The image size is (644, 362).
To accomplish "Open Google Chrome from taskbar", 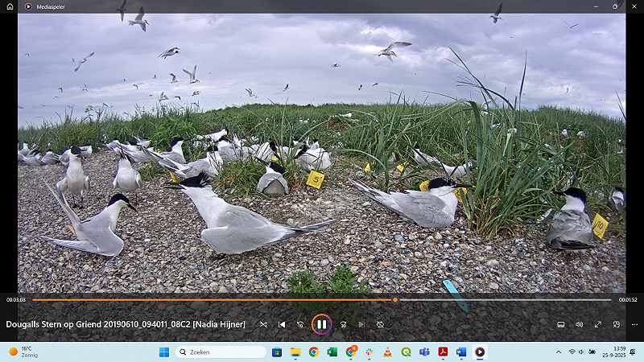I will pyautogui.click(x=313, y=352).
